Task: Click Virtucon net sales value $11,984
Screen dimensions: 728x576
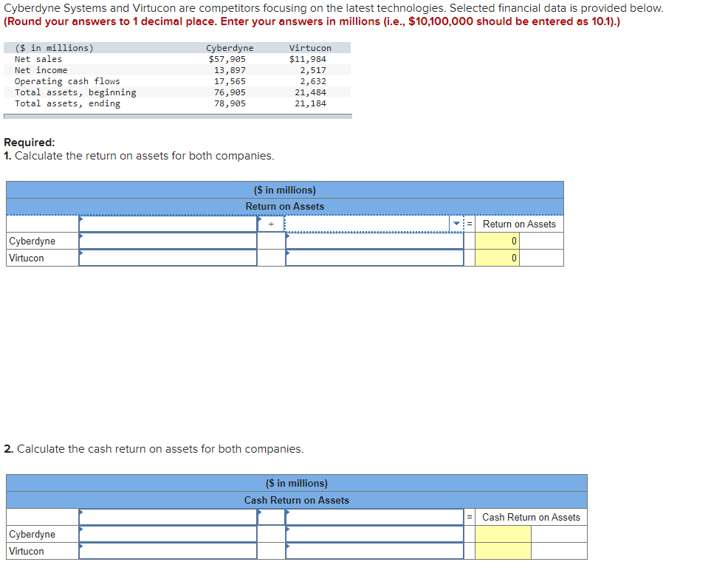Action: click(308, 59)
